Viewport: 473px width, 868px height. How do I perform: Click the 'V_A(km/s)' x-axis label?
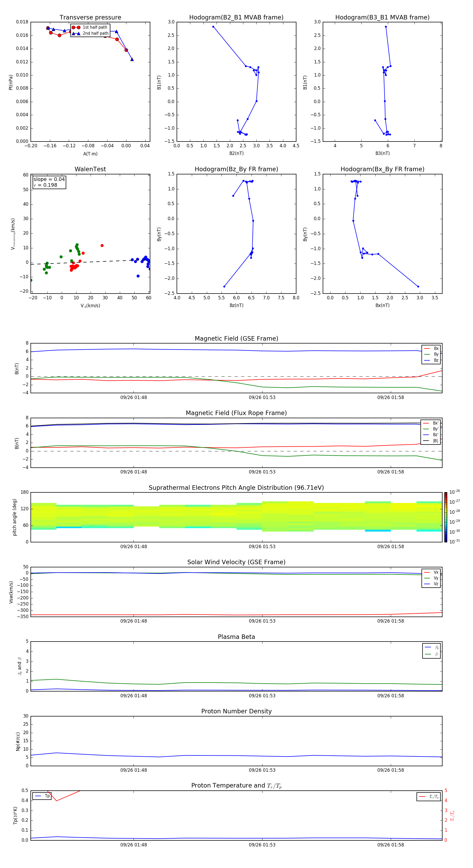pyautogui.click(x=90, y=306)
